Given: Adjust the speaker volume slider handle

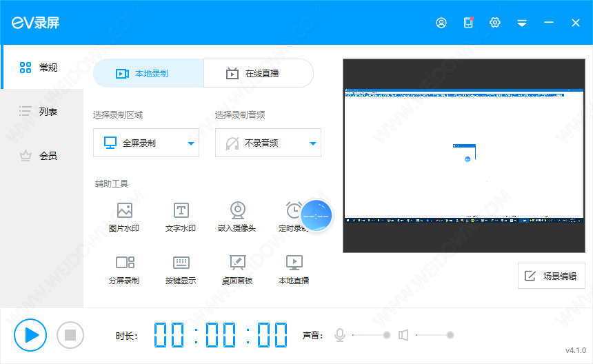Looking at the screenshot, I should pyautogui.click(x=450, y=335).
